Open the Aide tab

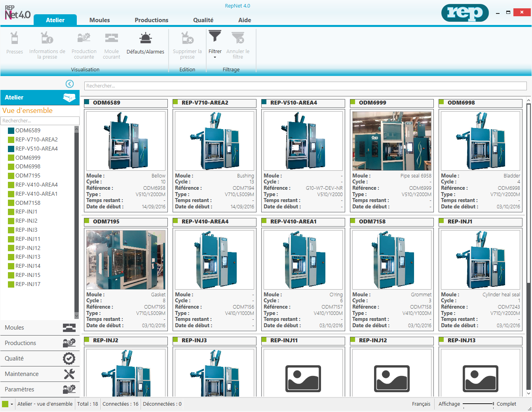(245, 20)
